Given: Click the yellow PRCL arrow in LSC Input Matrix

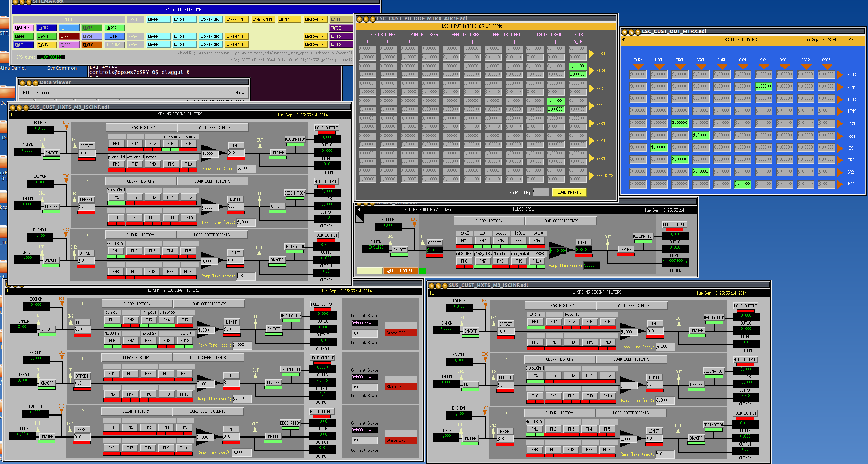Looking at the screenshot, I should pyautogui.click(x=591, y=88).
